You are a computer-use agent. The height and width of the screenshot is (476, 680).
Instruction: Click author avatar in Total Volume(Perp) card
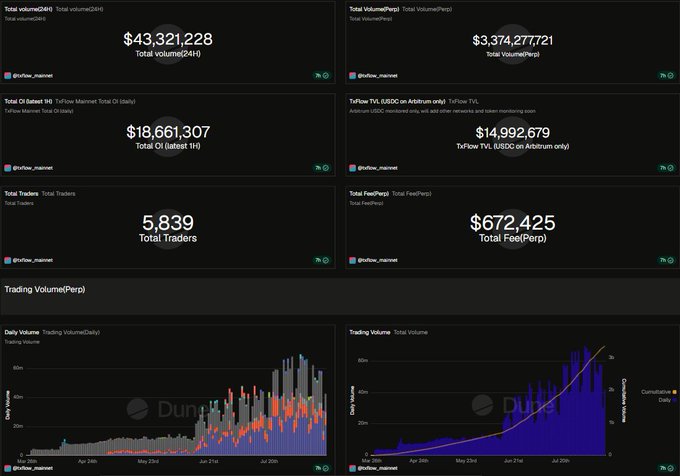353,75
